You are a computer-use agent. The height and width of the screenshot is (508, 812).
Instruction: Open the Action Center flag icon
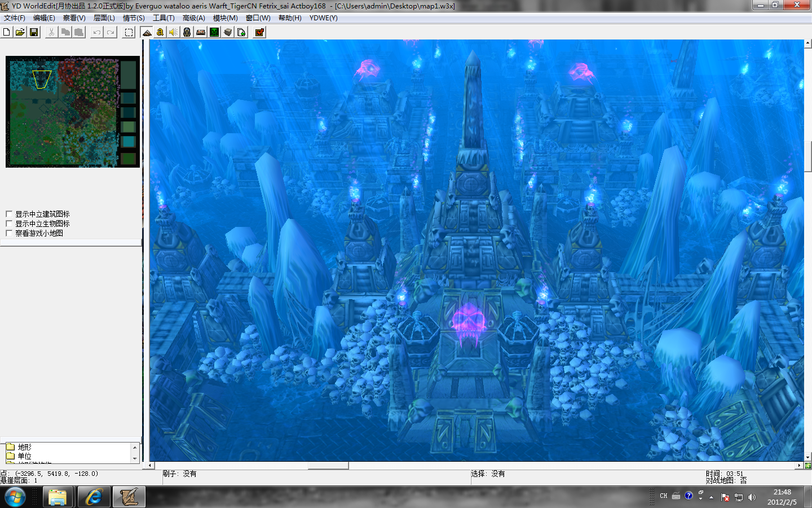(725, 497)
